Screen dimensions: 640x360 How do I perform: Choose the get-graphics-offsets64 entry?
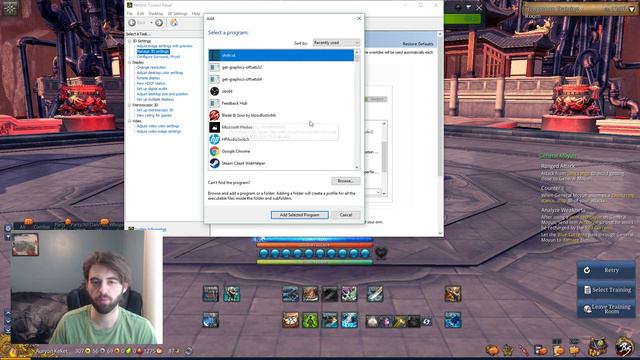click(x=281, y=79)
